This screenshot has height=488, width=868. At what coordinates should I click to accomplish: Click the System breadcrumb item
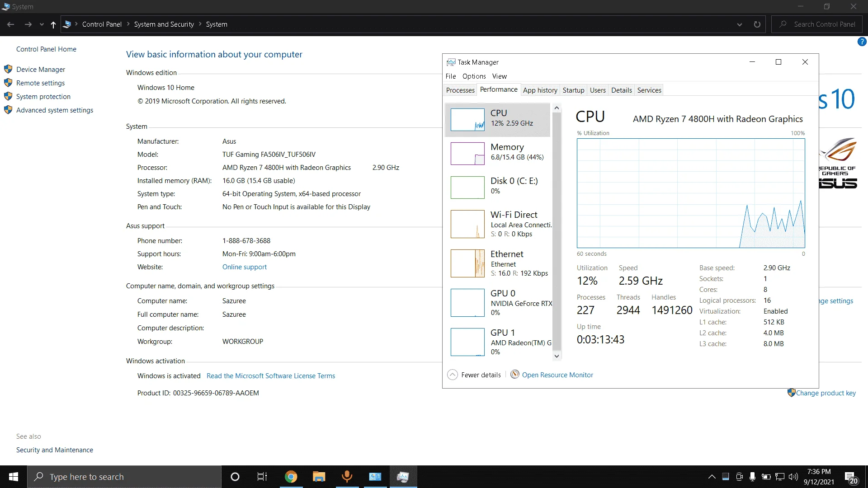point(217,24)
